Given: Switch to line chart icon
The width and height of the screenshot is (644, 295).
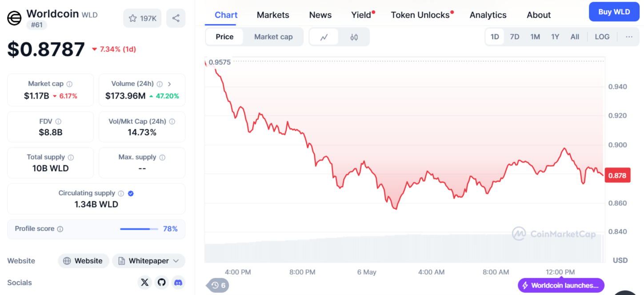Looking at the screenshot, I should [324, 37].
